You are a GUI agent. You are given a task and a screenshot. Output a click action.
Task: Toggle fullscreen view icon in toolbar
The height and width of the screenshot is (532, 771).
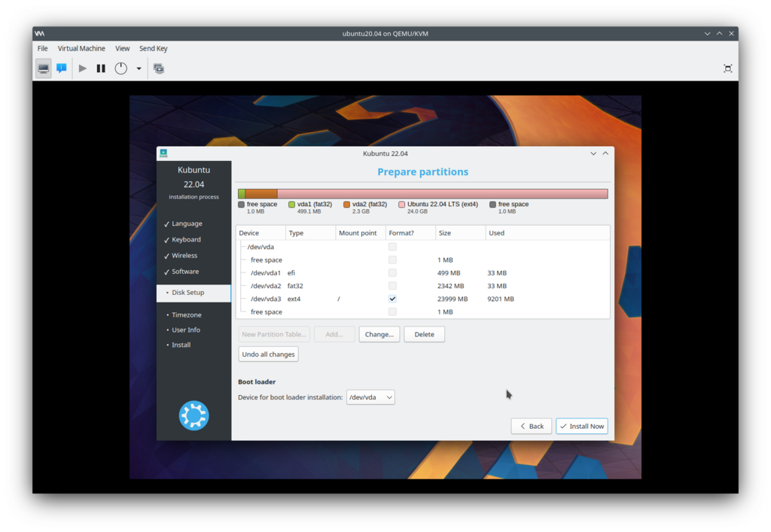pos(727,68)
